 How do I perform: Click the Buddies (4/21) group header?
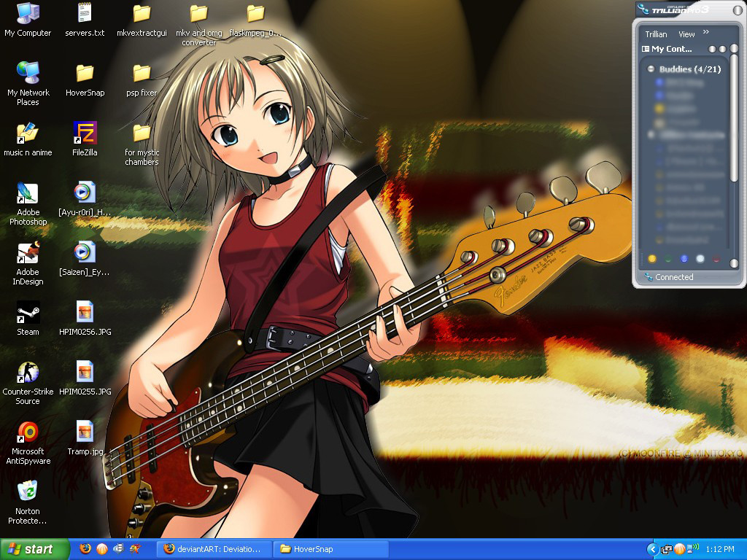[x=690, y=69]
